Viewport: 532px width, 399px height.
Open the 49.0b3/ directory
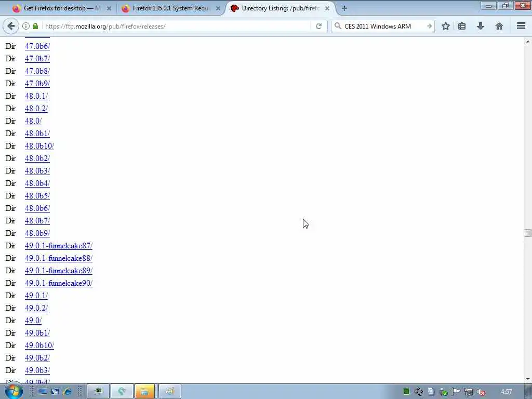point(37,370)
